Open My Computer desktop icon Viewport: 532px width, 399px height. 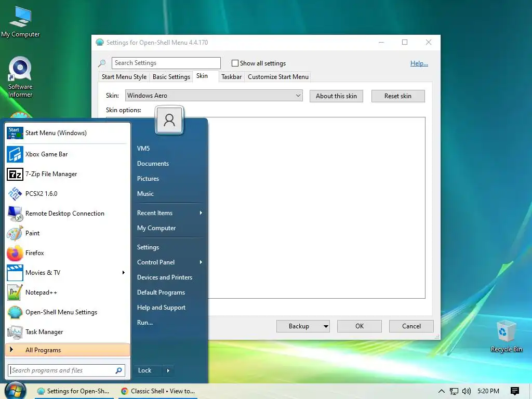pyautogui.click(x=20, y=22)
